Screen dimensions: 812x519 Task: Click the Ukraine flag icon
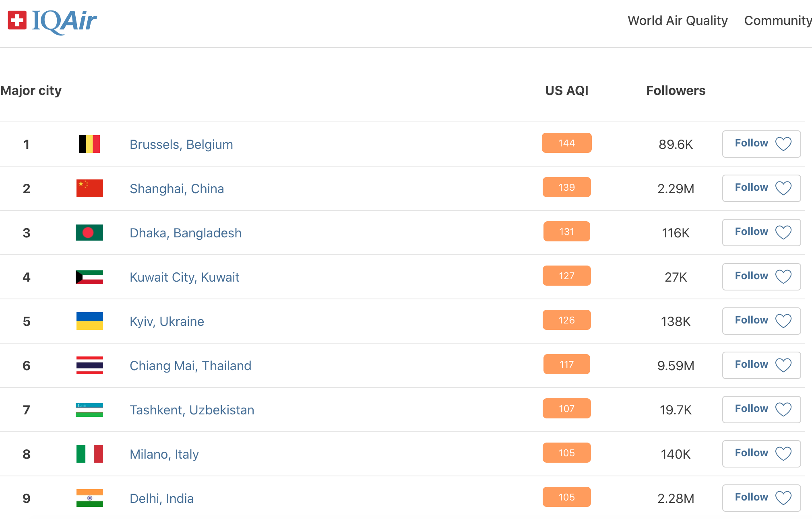click(x=89, y=321)
